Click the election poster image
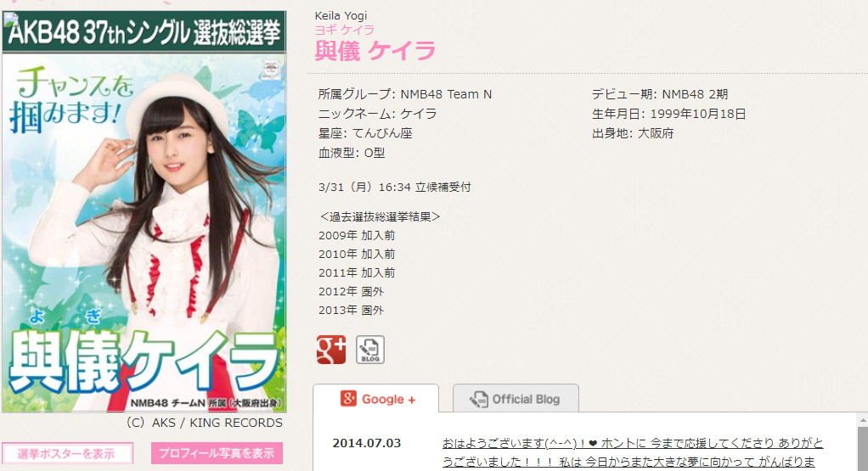Screen dimensions: 868x471 144,233
